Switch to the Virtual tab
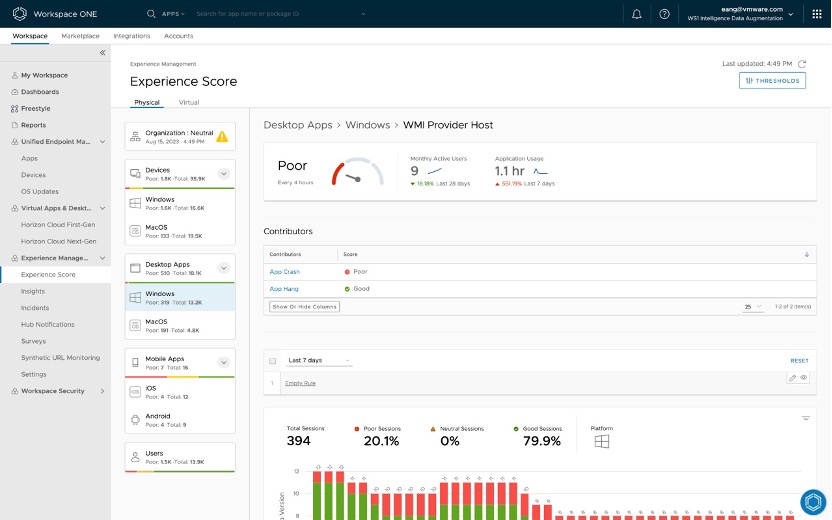The image size is (832, 520). coord(188,102)
